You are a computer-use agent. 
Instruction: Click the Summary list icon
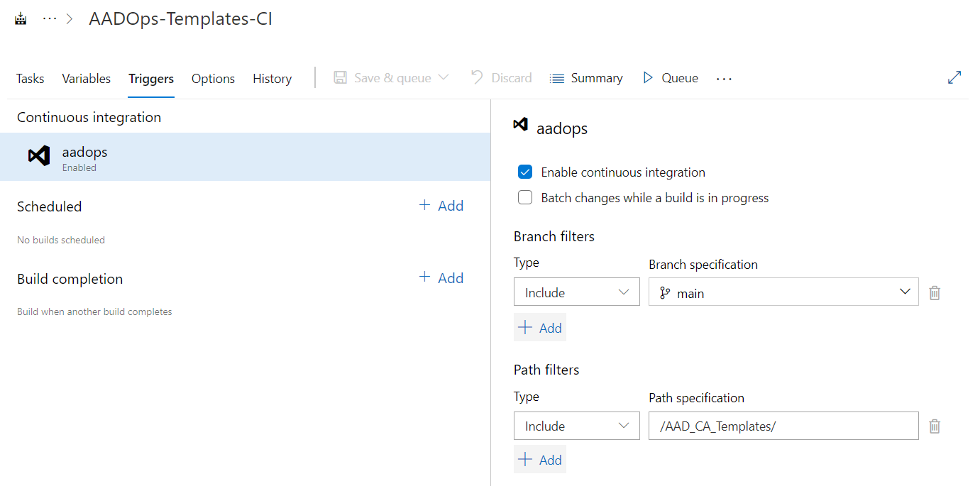pyautogui.click(x=557, y=78)
